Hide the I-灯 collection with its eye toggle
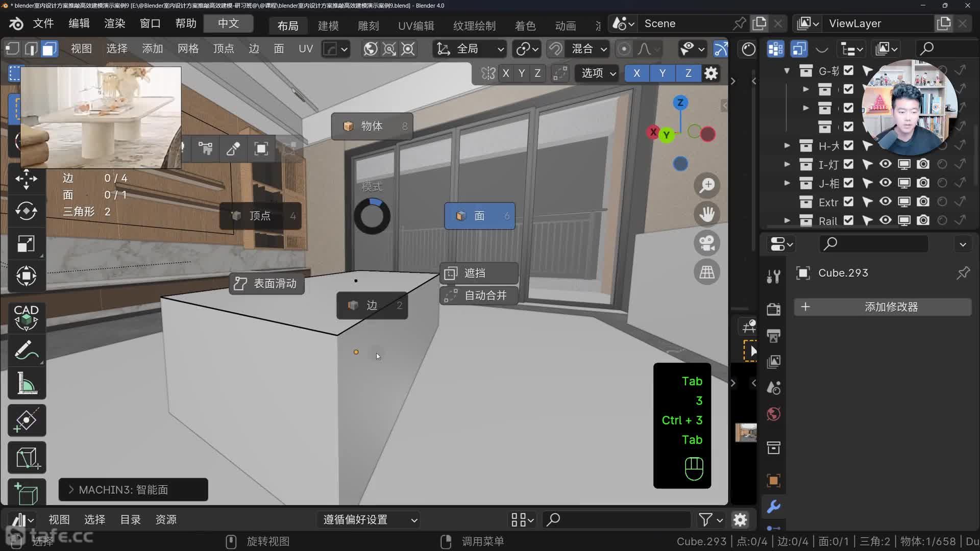Viewport: 980px width, 551px height. pos(886,164)
